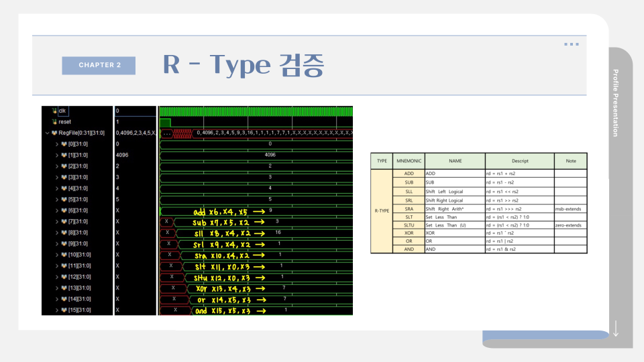Screen dimensions: 644x362
Task: Select the [12][31:0] signal name
Action: (x=79, y=277)
